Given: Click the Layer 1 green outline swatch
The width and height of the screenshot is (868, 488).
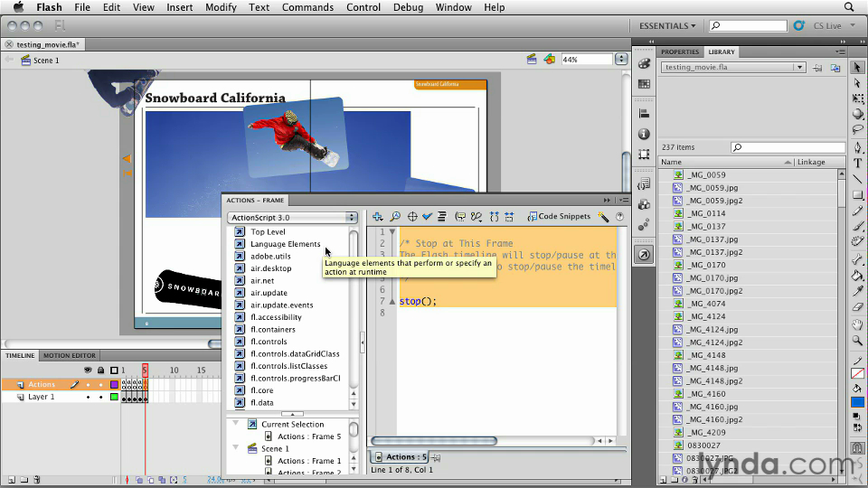Looking at the screenshot, I should pos(114,398).
